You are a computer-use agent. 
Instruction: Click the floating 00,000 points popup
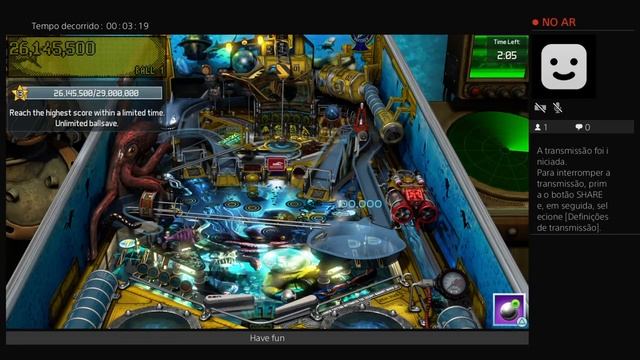pos(360,204)
